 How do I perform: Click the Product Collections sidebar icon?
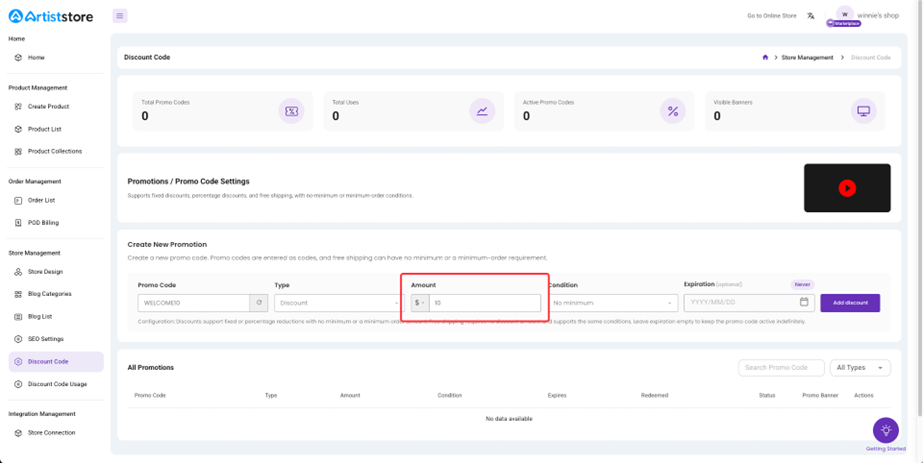pos(18,151)
